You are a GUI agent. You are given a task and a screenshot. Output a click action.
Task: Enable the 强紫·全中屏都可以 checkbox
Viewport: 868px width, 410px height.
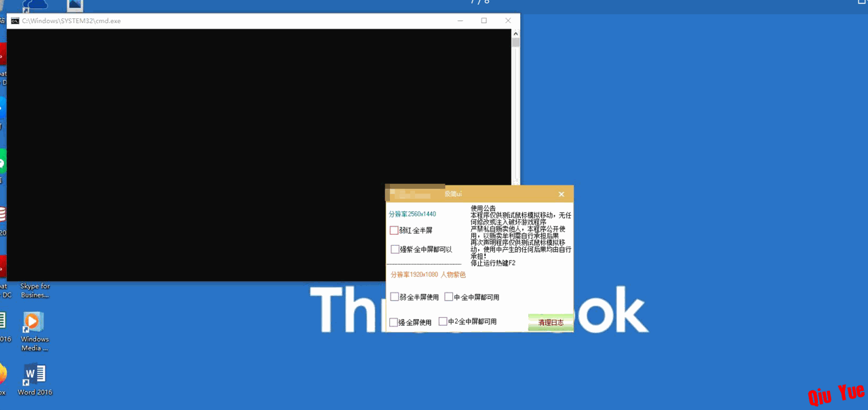[x=395, y=249]
